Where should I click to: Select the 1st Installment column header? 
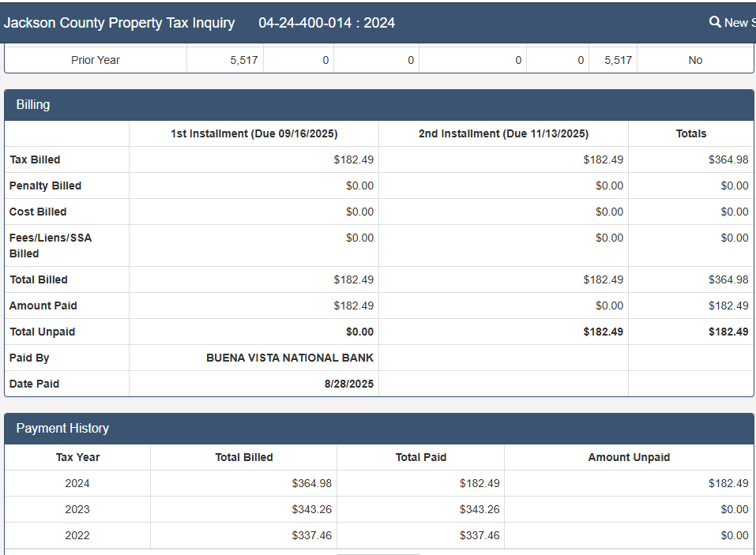[x=254, y=133]
